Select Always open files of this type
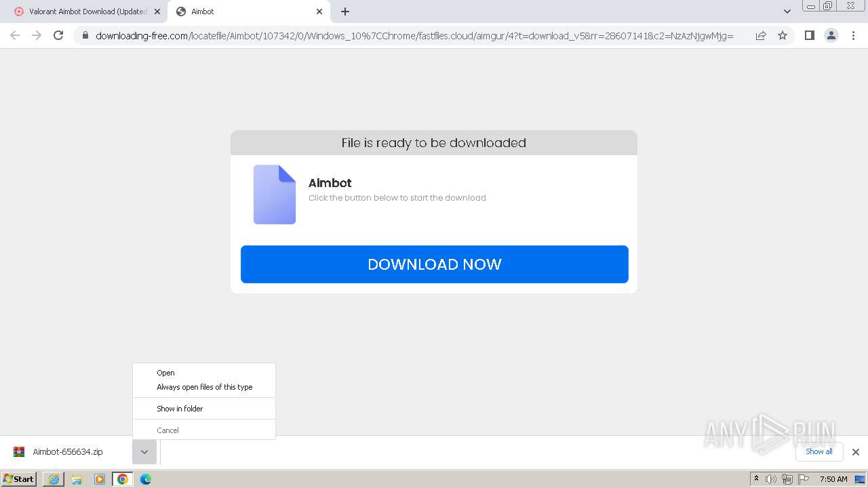 (x=204, y=387)
